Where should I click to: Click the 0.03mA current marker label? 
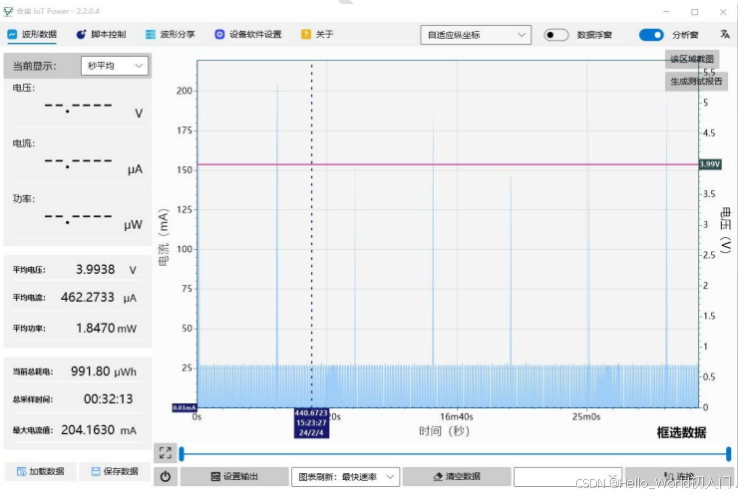point(184,408)
